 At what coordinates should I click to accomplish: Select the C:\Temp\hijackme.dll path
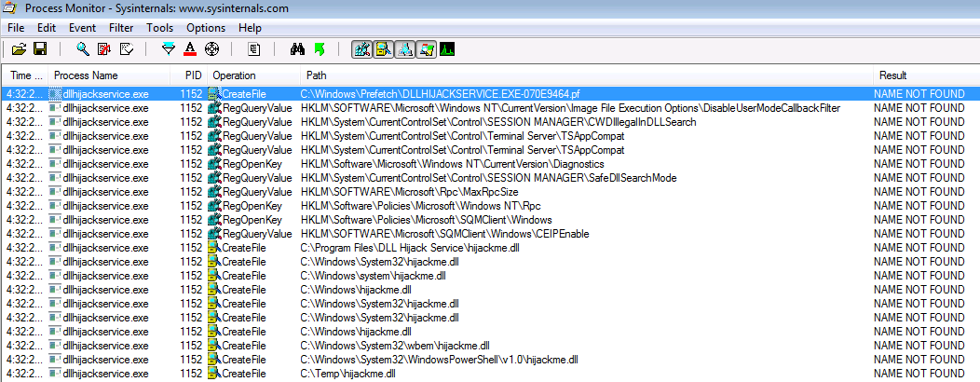pyautogui.click(x=348, y=374)
